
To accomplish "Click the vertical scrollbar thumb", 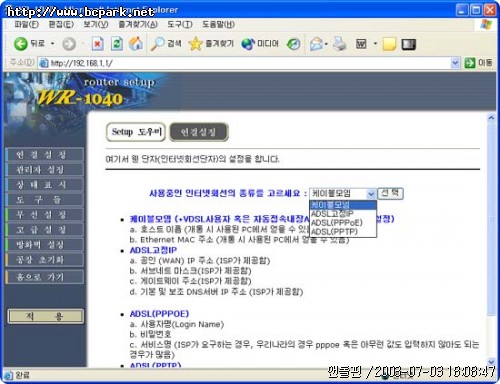I will tap(491, 219).
